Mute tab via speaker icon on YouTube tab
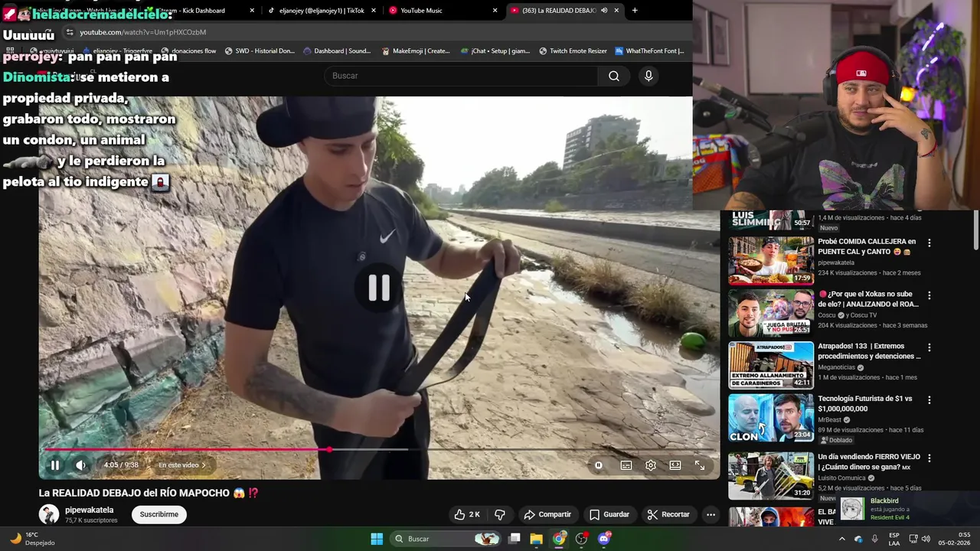The height and width of the screenshot is (551, 980). [x=604, y=11]
